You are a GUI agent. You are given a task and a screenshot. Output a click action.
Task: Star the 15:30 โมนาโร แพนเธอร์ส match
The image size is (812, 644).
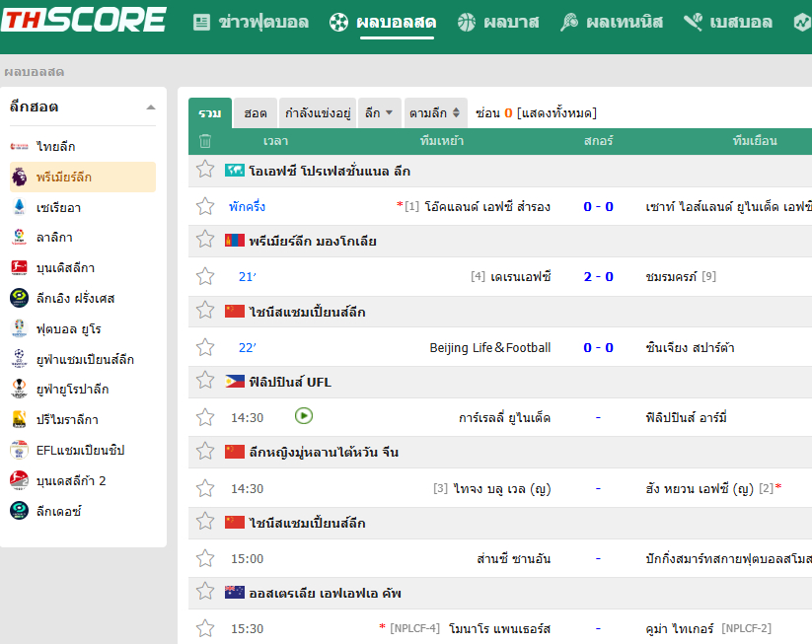click(x=205, y=628)
